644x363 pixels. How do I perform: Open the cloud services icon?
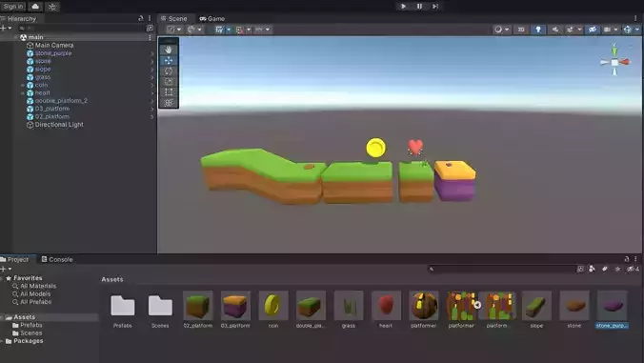(35, 6)
